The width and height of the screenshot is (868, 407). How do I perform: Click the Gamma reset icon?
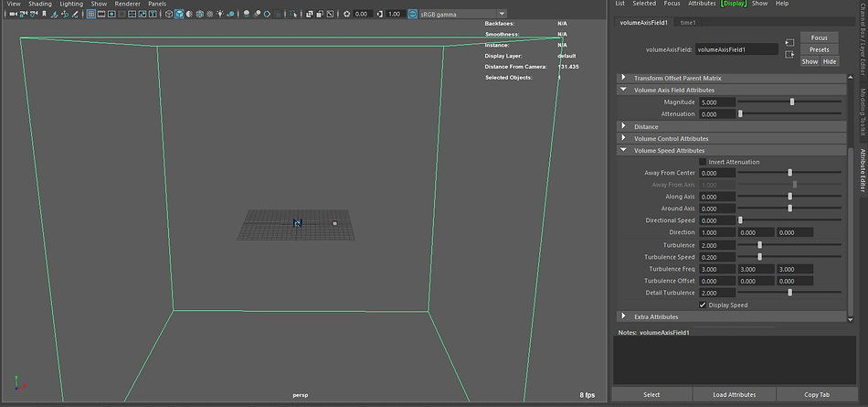[x=378, y=14]
